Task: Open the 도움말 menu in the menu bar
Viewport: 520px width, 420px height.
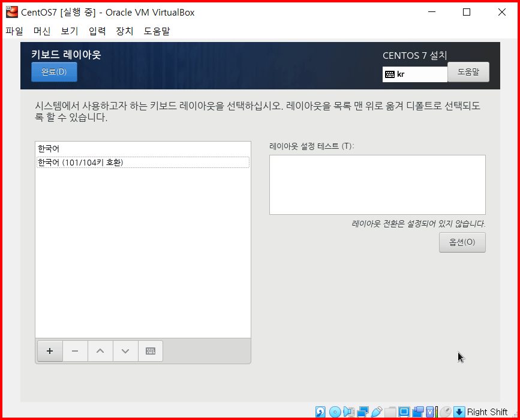Action: tap(157, 31)
